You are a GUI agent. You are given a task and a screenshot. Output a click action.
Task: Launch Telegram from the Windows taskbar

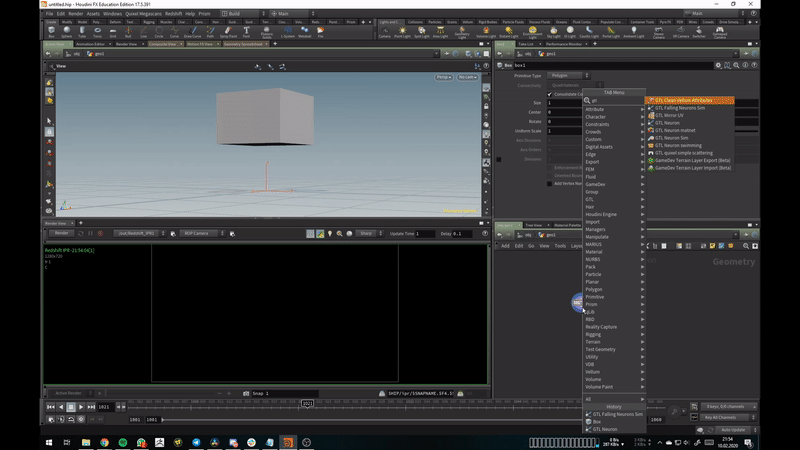[x=196, y=441]
